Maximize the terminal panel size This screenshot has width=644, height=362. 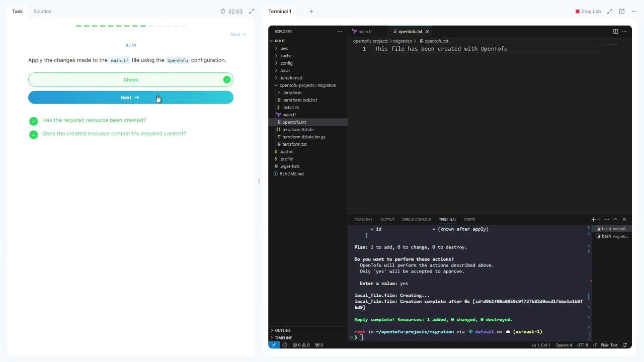pyautogui.click(x=615, y=219)
